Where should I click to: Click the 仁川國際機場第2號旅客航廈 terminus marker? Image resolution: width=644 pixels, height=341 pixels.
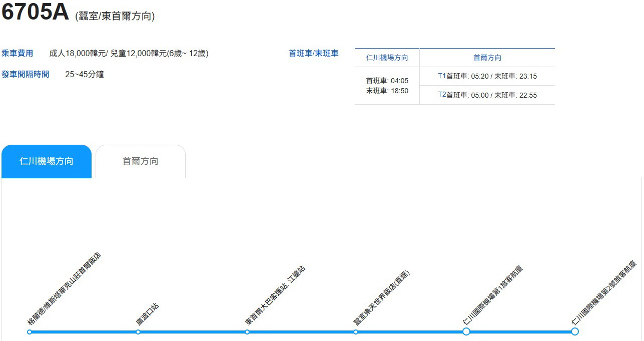click(x=574, y=331)
